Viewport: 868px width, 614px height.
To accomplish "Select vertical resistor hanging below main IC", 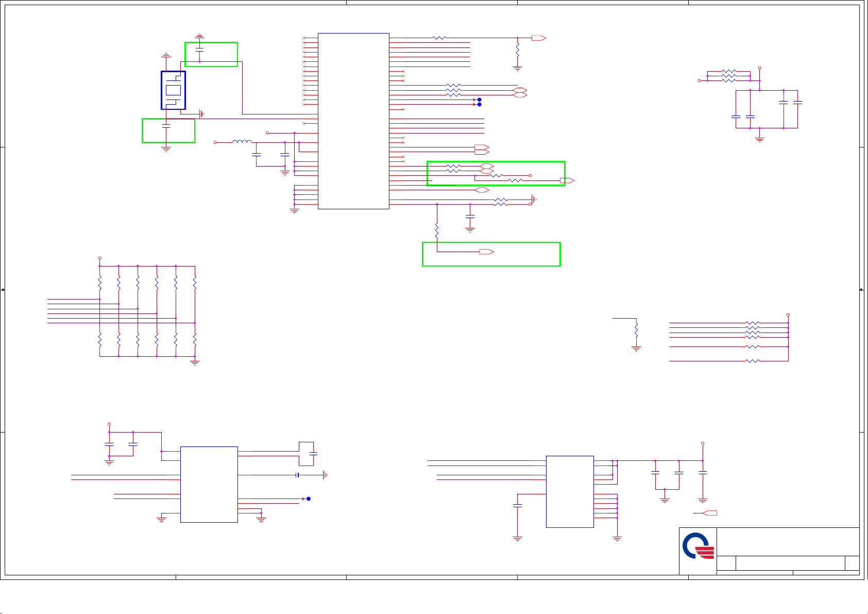I will pos(437,230).
